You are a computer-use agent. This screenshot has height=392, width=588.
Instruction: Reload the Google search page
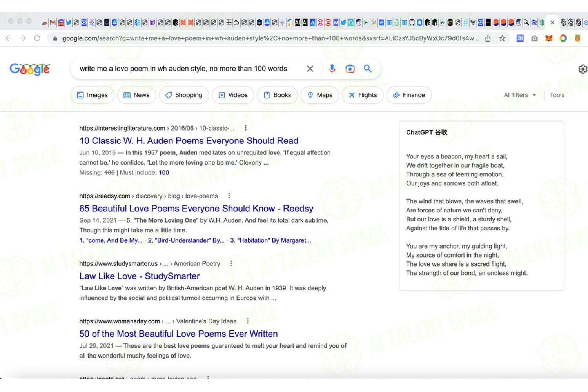[37, 38]
